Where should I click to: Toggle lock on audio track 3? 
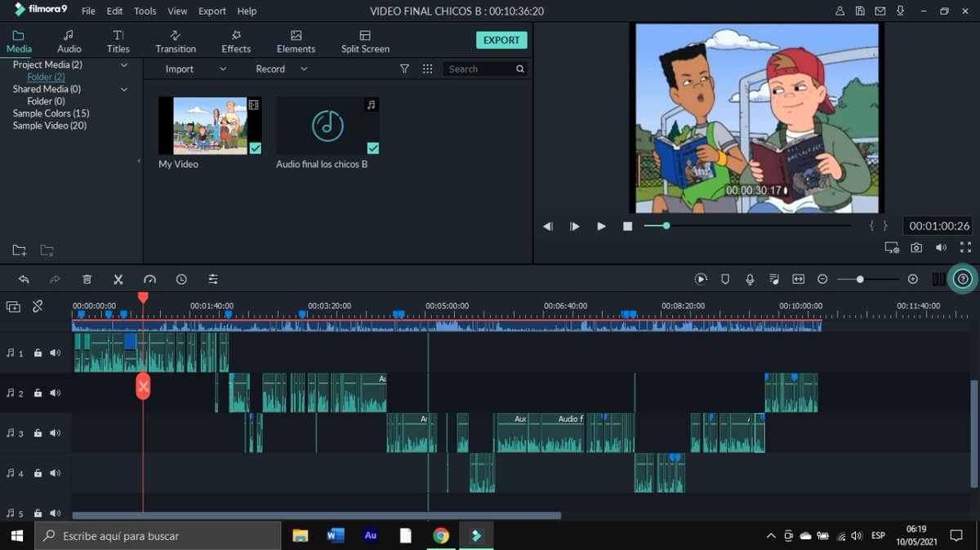[x=38, y=433]
